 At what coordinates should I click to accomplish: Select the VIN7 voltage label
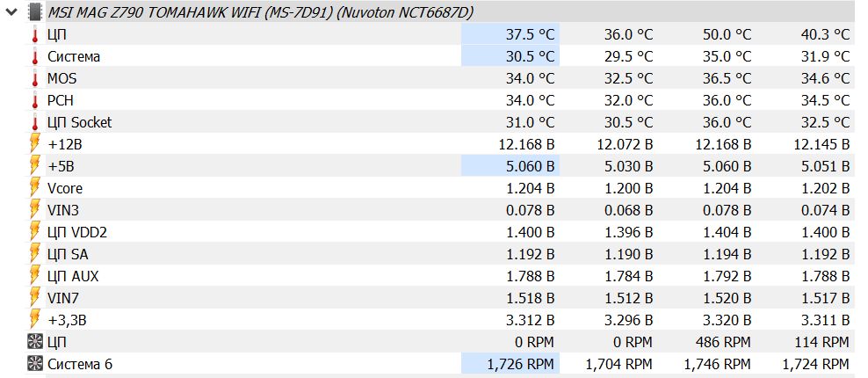pos(62,298)
